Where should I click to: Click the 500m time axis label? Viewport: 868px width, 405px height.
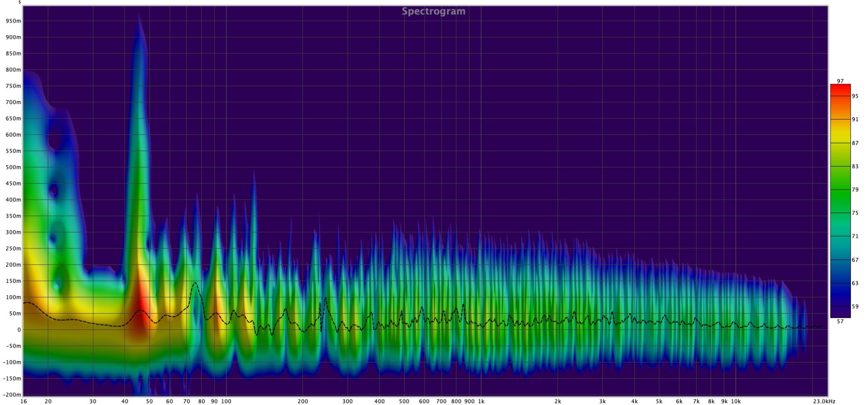pyautogui.click(x=13, y=167)
